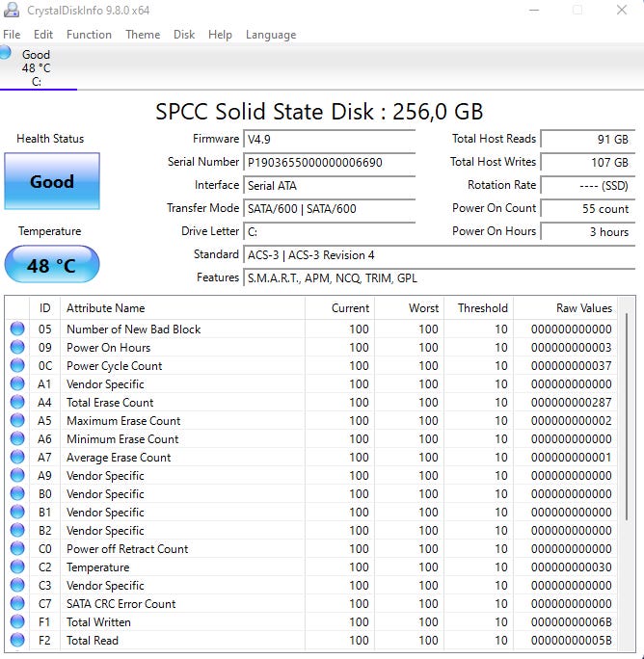Click status orb for Total Erase Count
Viewport: 644px width, 659px height.
coord(17,402)
